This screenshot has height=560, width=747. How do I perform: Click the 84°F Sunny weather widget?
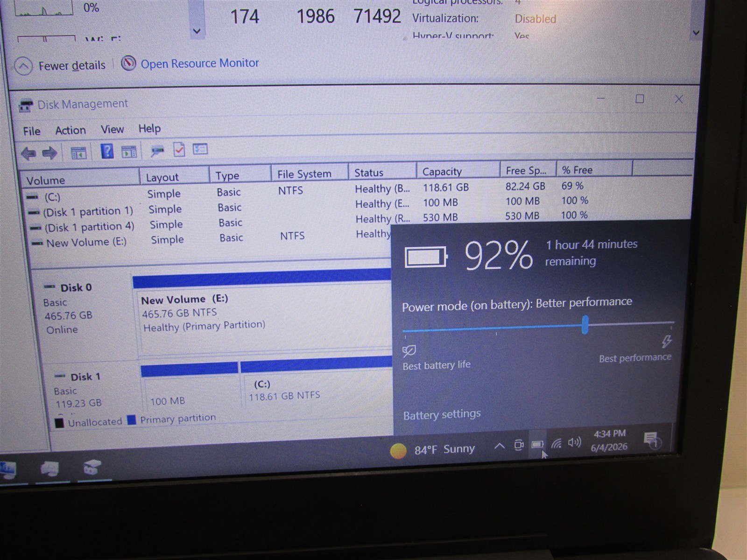coord(432,450)
